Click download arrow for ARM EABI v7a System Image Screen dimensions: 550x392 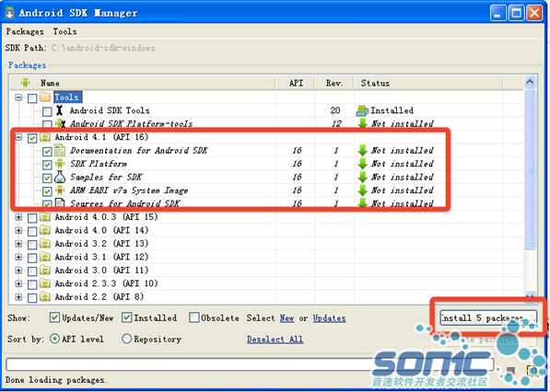(x=363, y=190)
